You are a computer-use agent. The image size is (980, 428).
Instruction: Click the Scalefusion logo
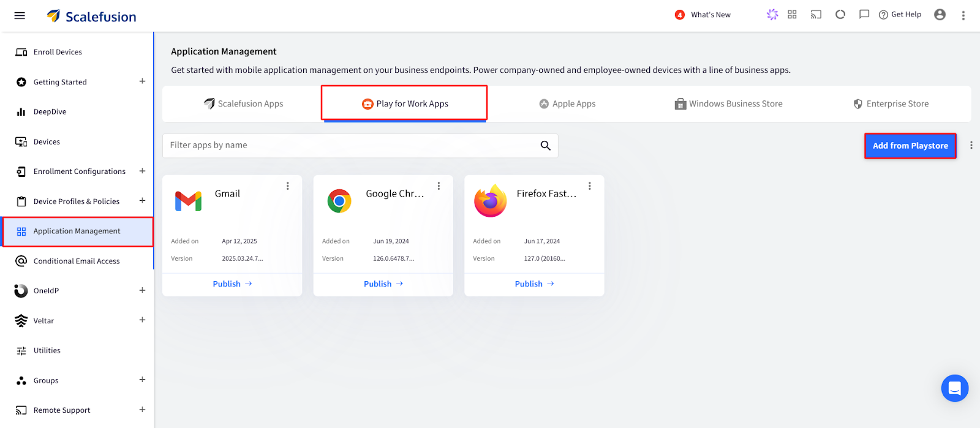pos(92,17)
